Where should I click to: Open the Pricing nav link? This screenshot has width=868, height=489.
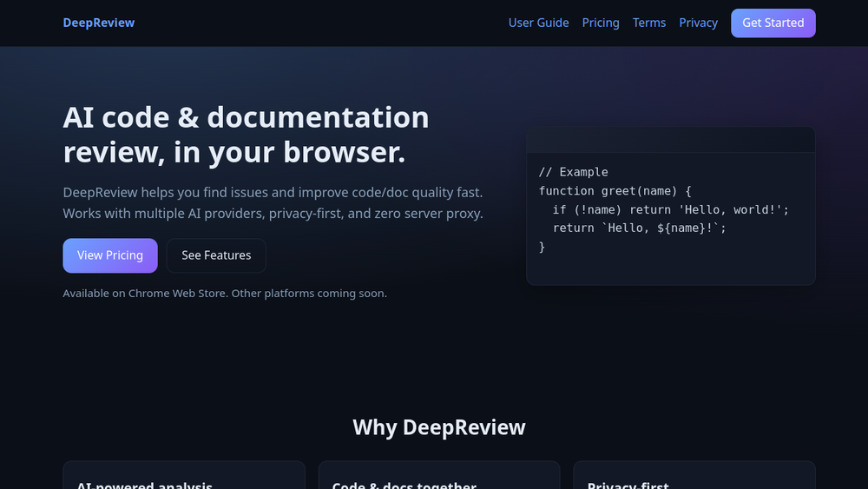click(601, 23)
